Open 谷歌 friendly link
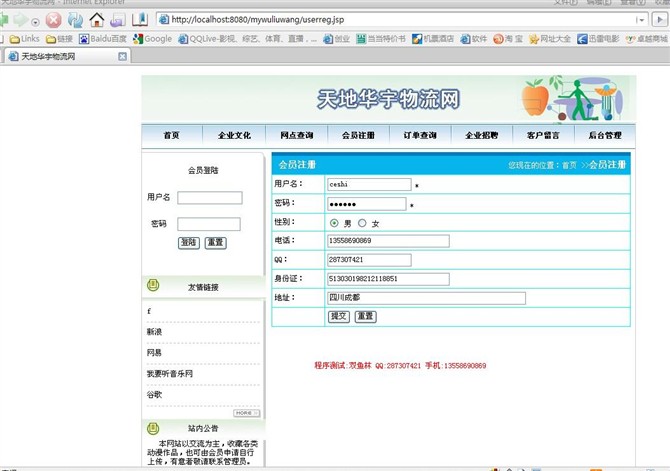This screenshot has width=670, height=471. tap(154, 394)
